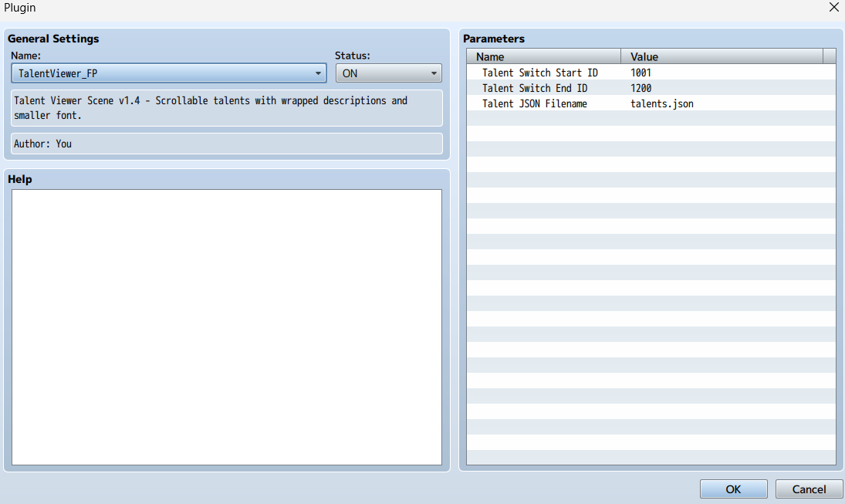Click the Value column header in Parameters
This screenshot has height=504, width=845.
(x=721, y=56)
